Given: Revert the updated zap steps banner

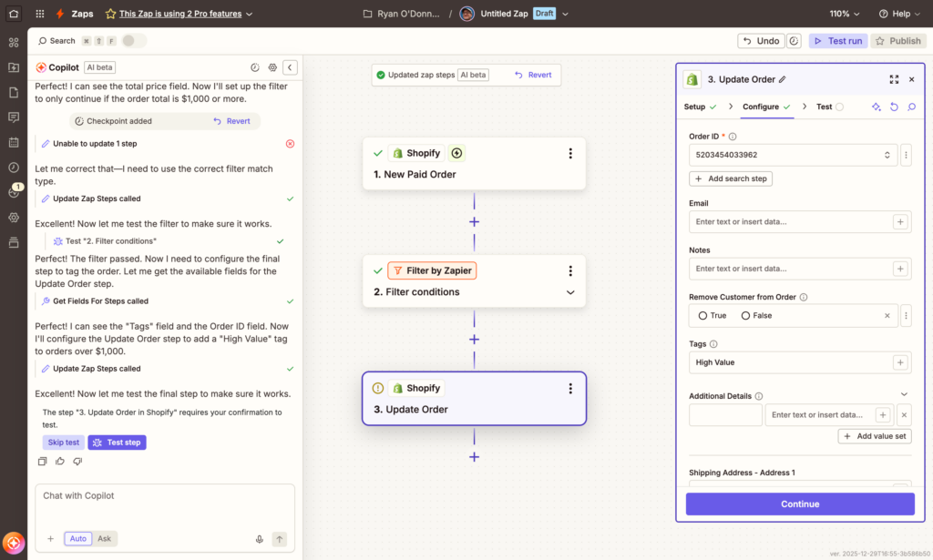Looking at the screenshot, I should tap(533, 75).
